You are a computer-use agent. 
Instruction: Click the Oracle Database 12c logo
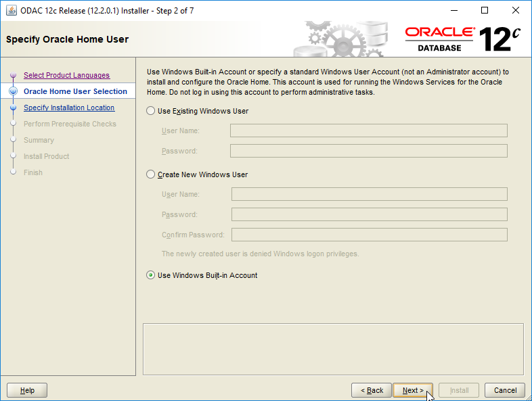462,39
